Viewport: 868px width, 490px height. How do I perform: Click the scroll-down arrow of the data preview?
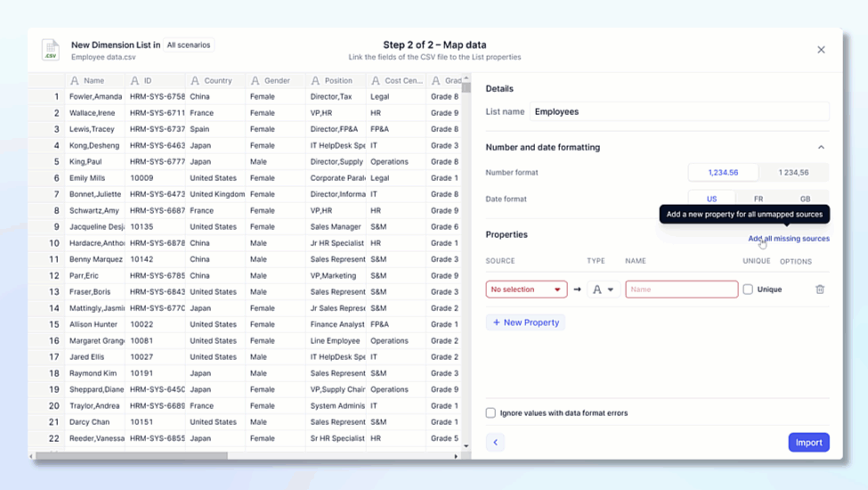coord(466,445)
